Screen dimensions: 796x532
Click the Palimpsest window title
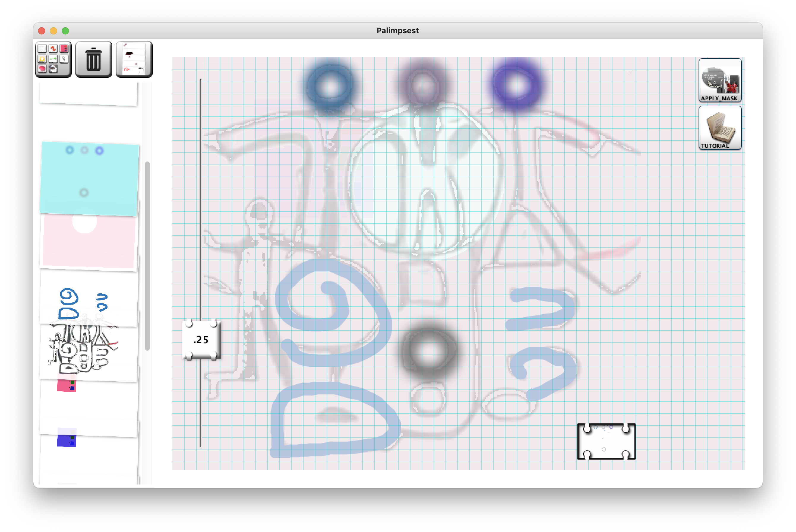(x=397, y=31)
